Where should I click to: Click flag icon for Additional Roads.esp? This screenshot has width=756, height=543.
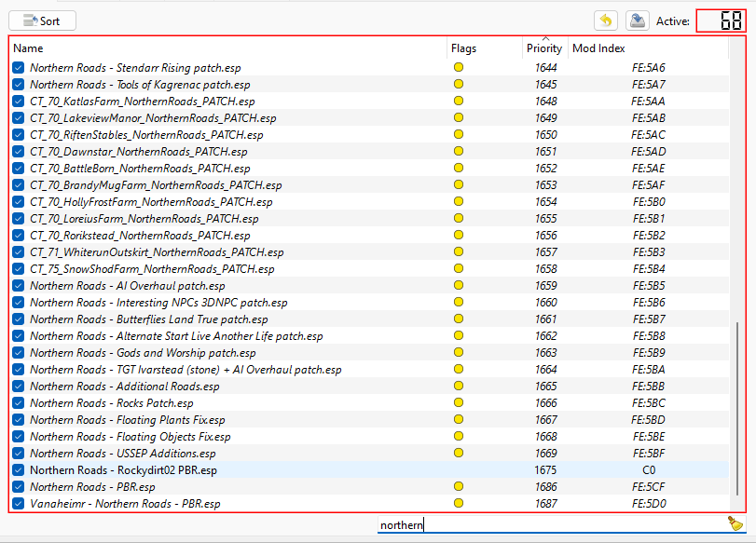[459, 386]
